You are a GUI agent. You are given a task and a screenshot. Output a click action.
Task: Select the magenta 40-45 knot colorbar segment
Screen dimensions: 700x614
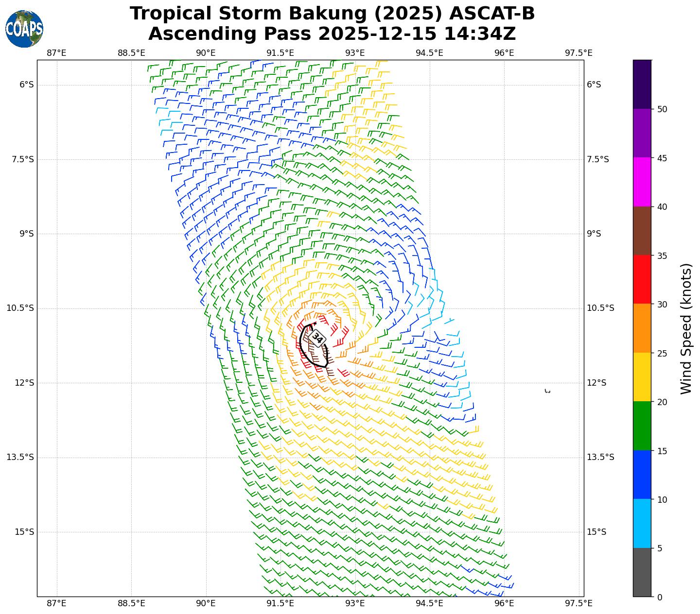tap(642, 182)
